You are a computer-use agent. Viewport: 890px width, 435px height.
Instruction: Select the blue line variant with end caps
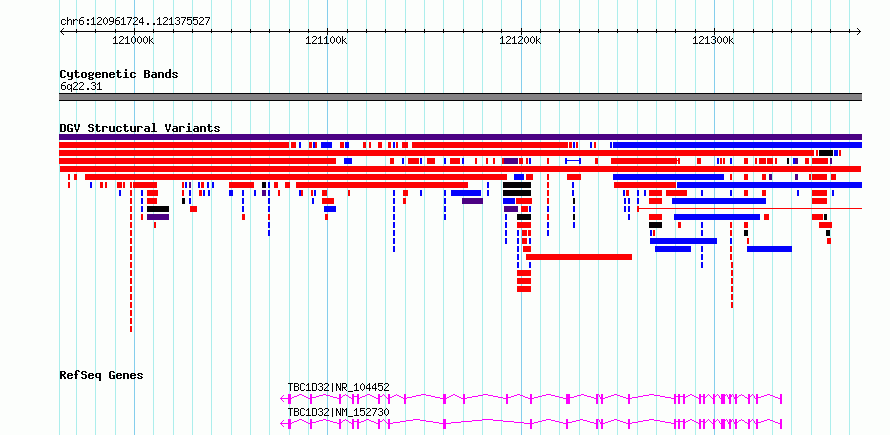(573, 161)
